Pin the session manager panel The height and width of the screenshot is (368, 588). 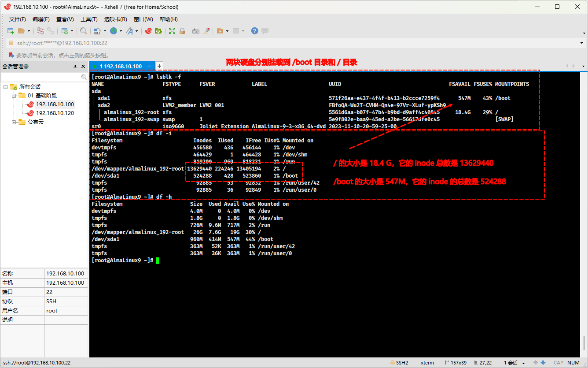coord(75,66)
